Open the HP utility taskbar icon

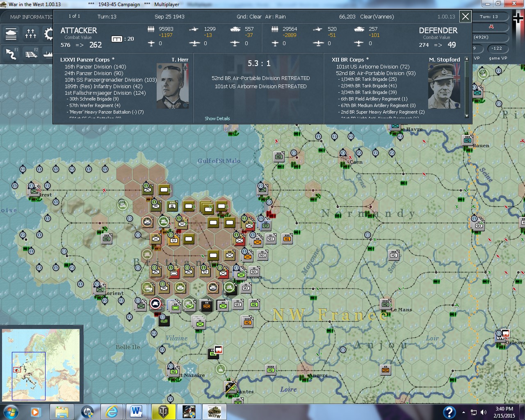coord(87,412)
